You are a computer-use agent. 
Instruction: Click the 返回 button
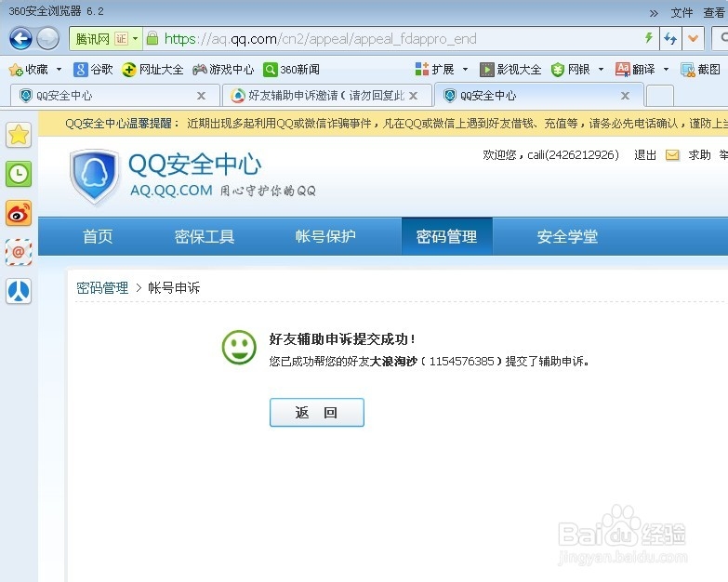317,412
